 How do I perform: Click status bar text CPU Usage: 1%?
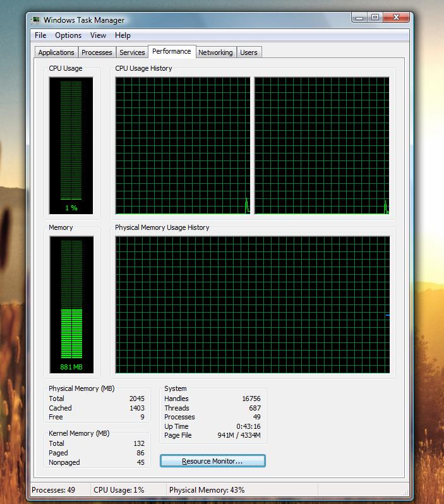(119, 490)
